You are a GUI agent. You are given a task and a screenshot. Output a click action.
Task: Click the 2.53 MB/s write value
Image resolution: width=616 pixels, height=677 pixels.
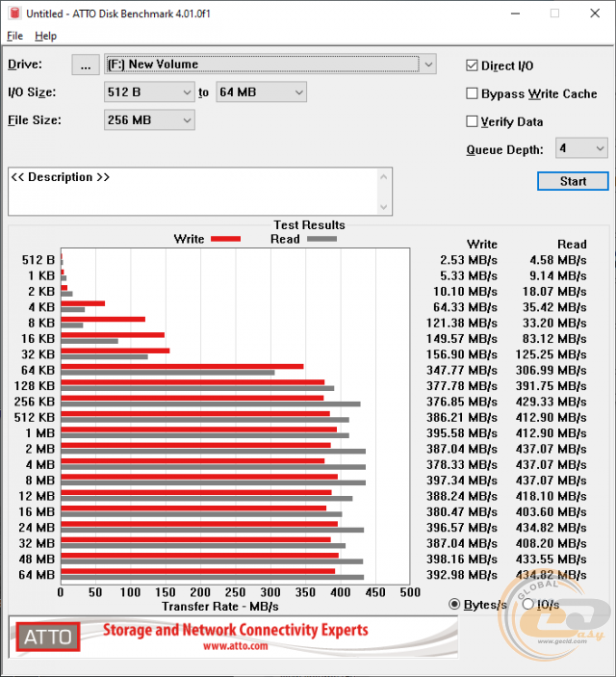coord(469,260)
